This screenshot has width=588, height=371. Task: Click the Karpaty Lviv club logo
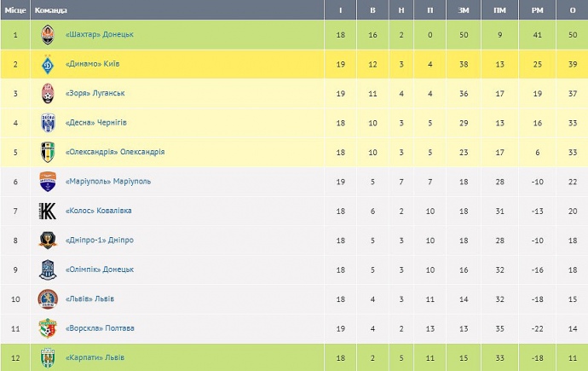(x=48, y=357)
